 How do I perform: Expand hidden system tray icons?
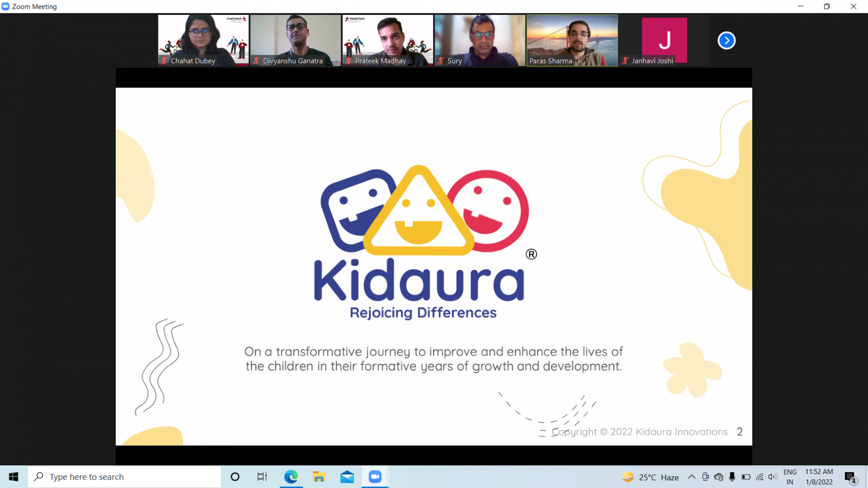692,477
